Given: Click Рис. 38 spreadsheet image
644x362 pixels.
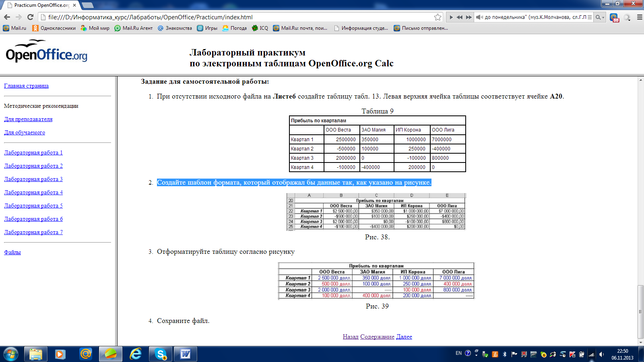Looking at the screenshot, I should click(376, 212).
